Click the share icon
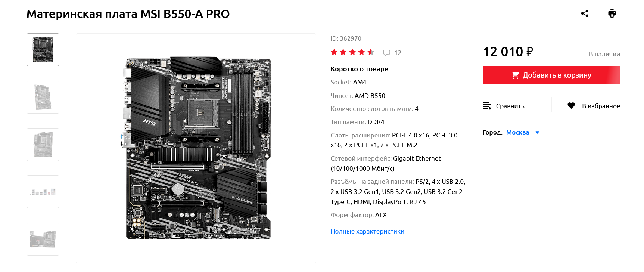The height and width of the screenshot is (272, 644). (585, 14)
